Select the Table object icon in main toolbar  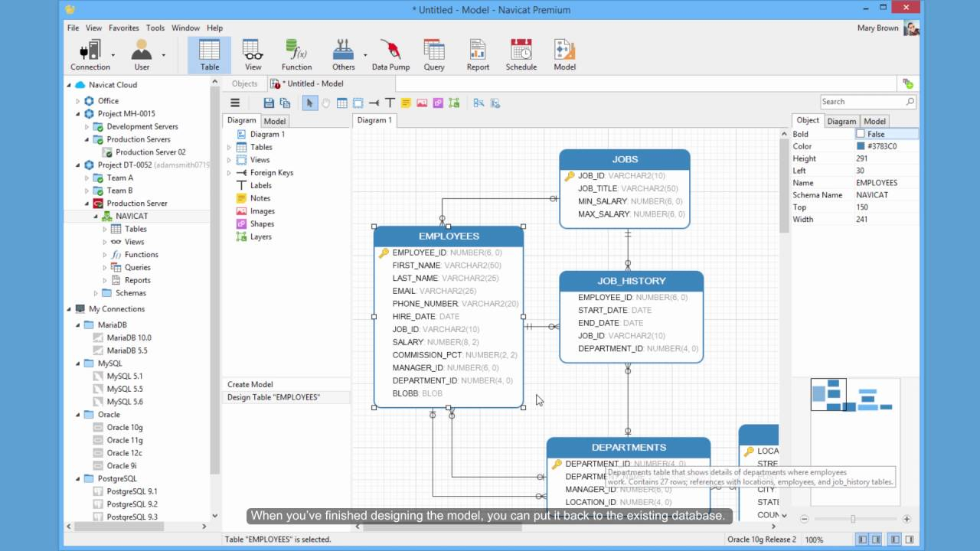209,55
